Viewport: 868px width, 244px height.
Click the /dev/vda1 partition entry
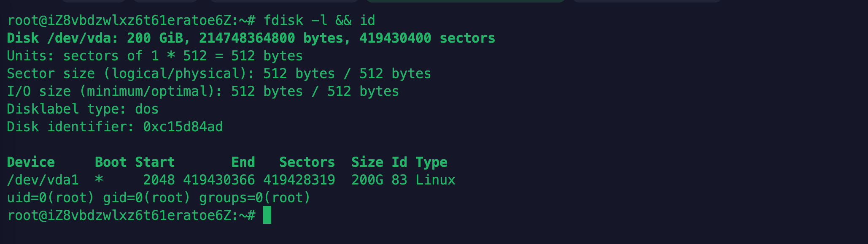tap(43, 180)
